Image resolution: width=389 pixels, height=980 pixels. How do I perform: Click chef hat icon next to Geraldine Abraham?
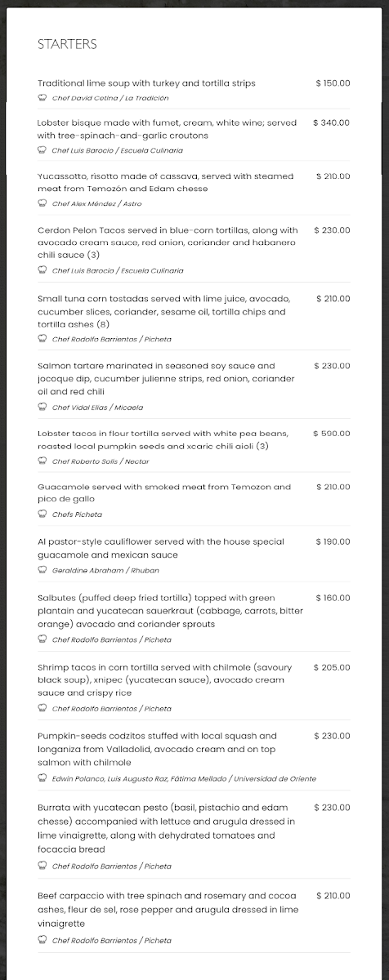[42, 570]
